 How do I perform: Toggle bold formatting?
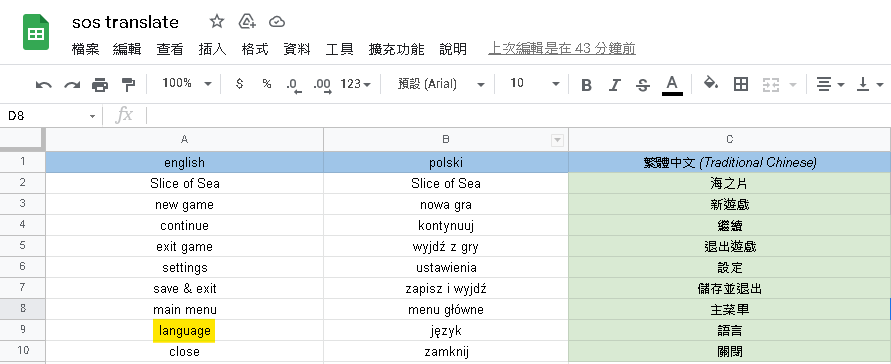click(x=586, y=85)
